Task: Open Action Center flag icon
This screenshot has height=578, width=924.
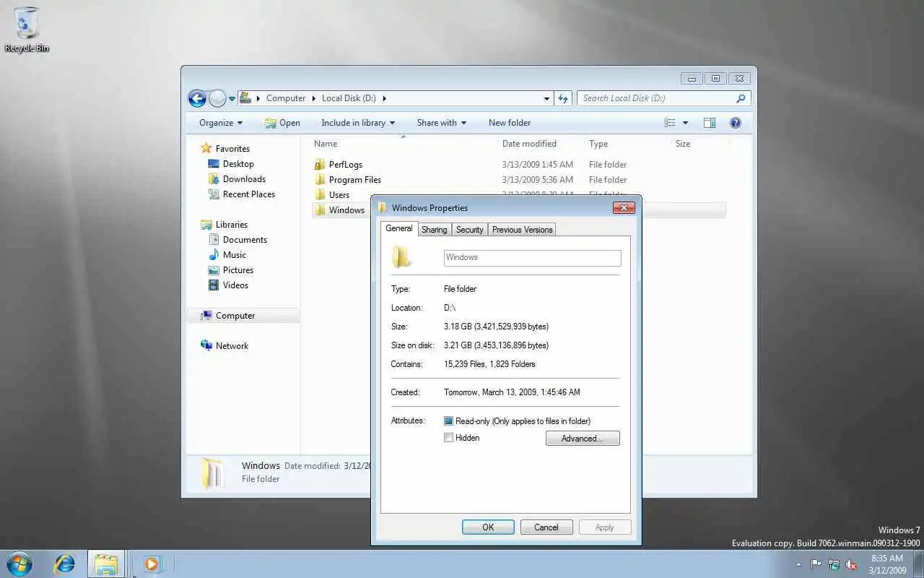Action: coord(816,565)
